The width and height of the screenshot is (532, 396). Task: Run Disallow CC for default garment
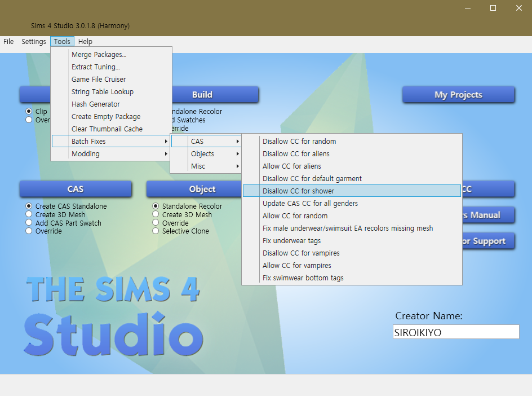click(352, 179)
